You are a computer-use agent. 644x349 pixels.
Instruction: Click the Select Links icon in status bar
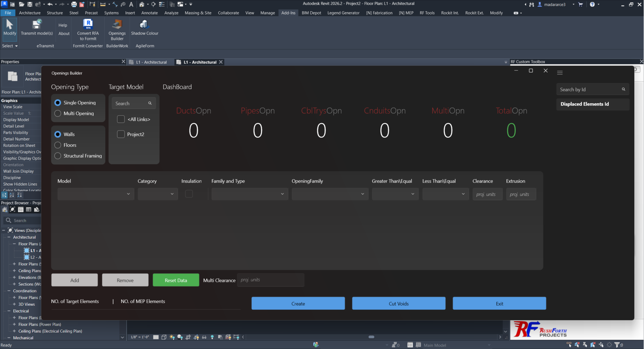569,345
